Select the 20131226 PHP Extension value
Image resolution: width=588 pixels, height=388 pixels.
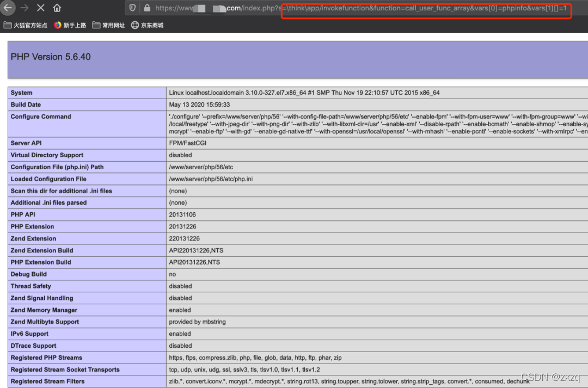tap(182, 226)
